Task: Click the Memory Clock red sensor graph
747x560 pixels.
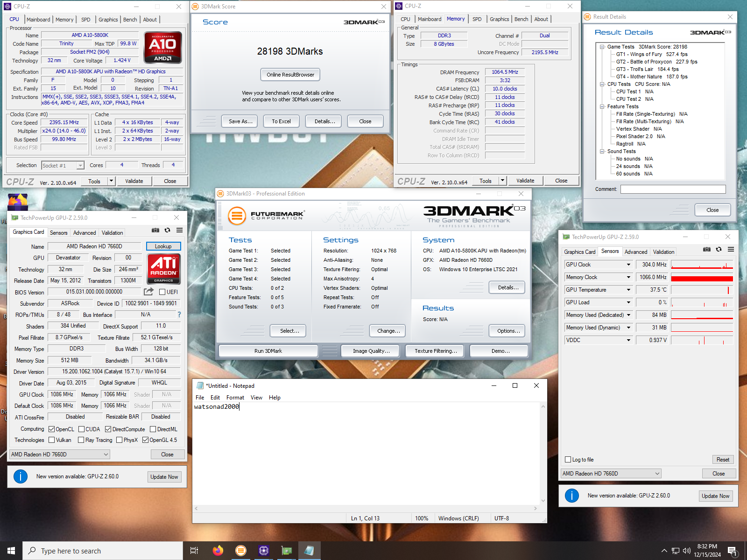Action: click(702, 277)
